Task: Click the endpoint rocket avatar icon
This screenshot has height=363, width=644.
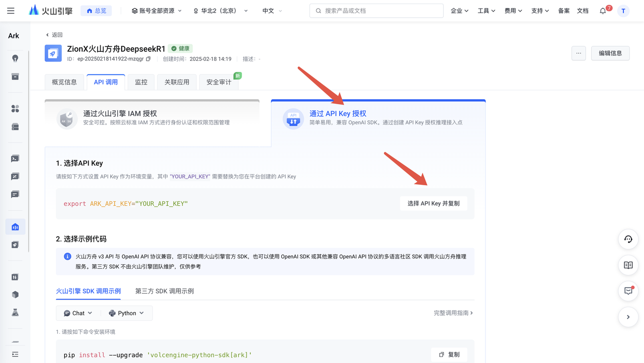Action: click(x=53, y=53)
